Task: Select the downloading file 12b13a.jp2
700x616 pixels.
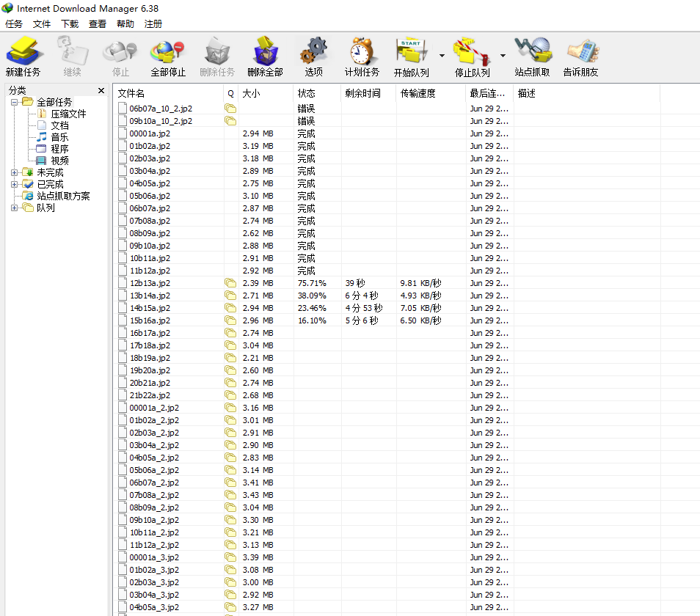Action: 150,283
